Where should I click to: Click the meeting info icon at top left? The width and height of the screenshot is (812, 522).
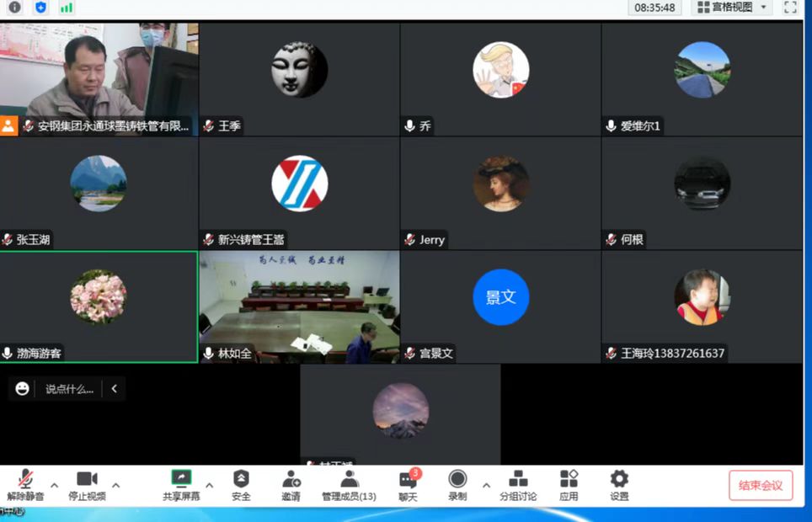point(14,8)
